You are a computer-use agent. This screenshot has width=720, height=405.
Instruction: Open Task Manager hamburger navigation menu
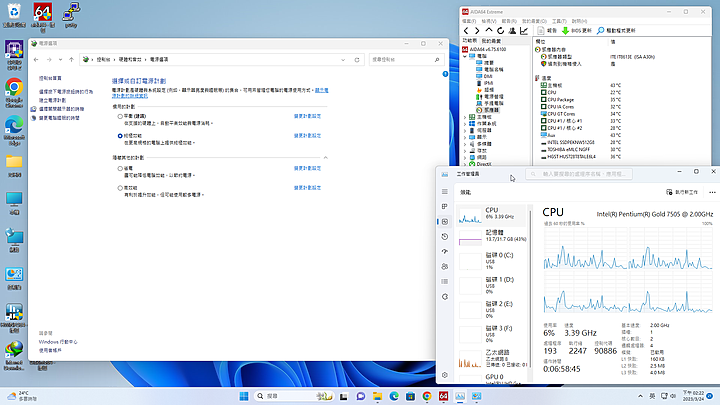444,191
